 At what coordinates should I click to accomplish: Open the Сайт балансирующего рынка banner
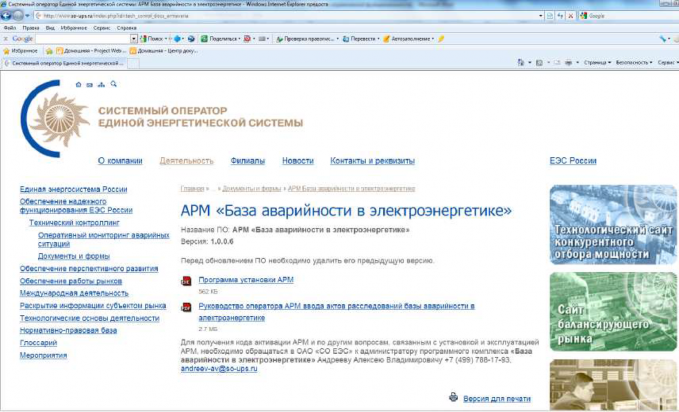click(x=613, y=312)
